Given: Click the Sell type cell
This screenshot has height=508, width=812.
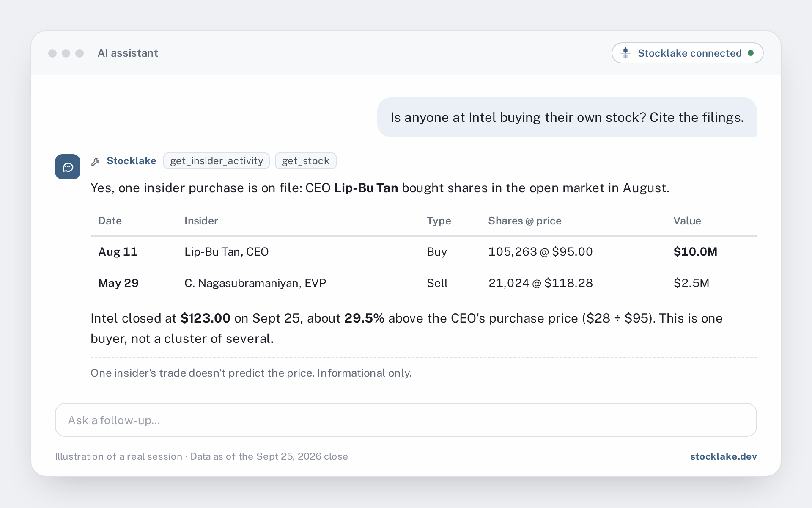Looking at the screenshot, I should pos(437,283).
